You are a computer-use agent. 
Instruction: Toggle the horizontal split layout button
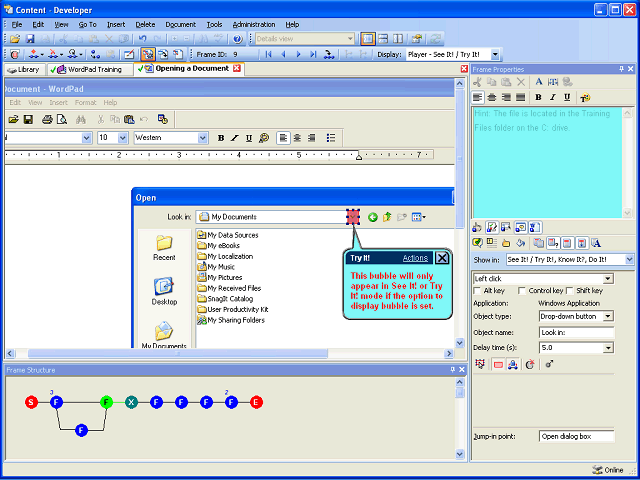click(382, 39)
